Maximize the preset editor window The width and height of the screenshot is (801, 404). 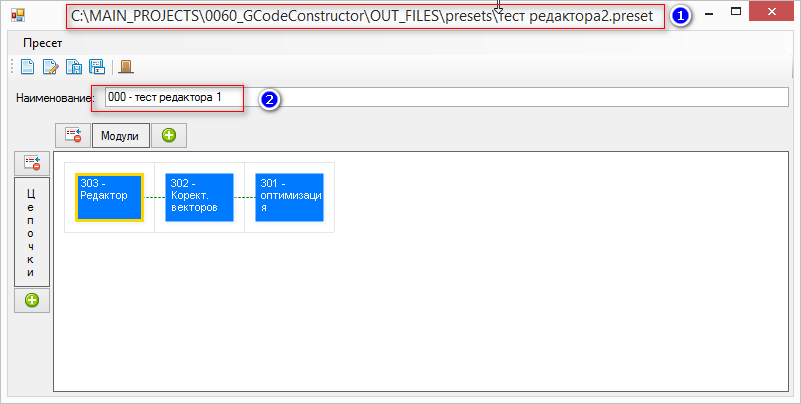pos(736,12)
